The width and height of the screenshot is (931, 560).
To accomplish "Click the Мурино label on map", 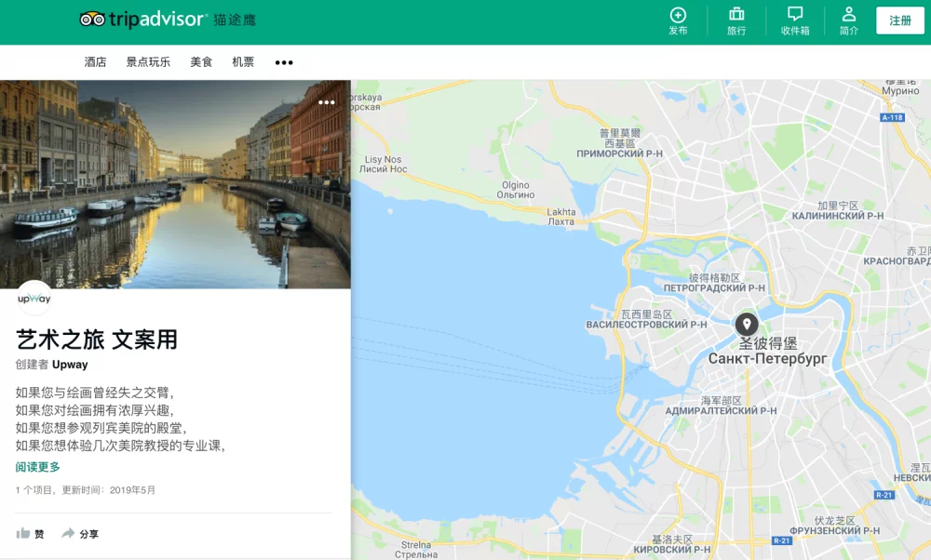I will [x=900, y=91].
